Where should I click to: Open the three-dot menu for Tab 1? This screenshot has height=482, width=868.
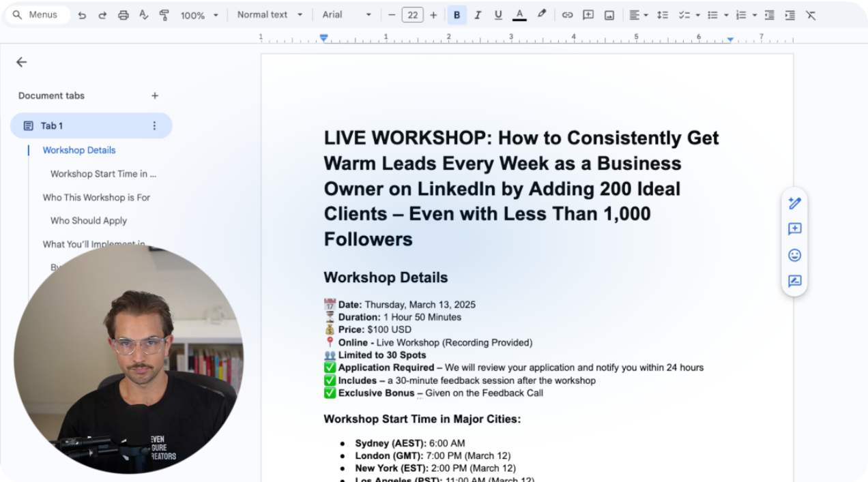pyautogui.click(x=154, y=125)
